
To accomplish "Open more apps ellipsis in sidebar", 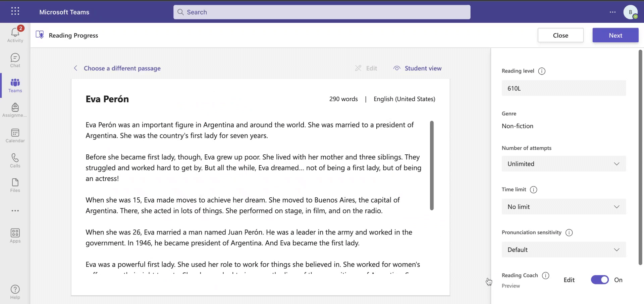I will (x=15, y=211).
